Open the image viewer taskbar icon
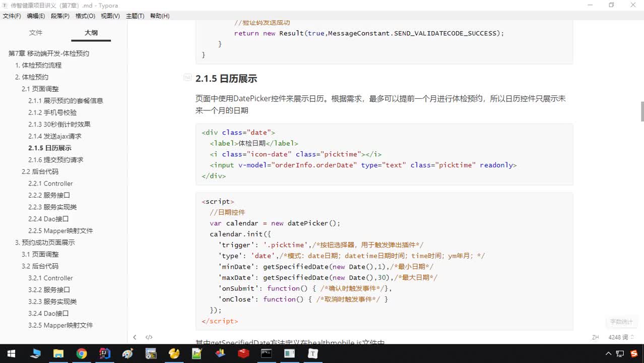 [151, 353]
